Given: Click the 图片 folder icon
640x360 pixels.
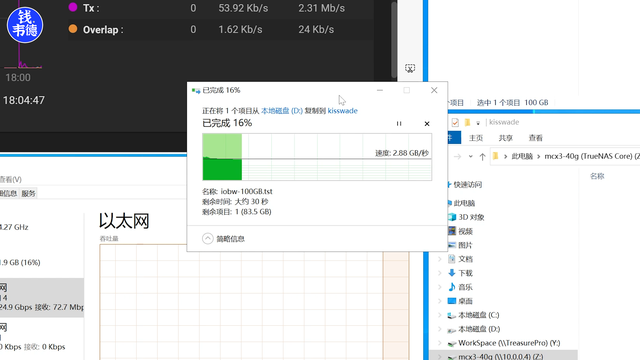Looking at the screenshot, I should click(452, 245).
